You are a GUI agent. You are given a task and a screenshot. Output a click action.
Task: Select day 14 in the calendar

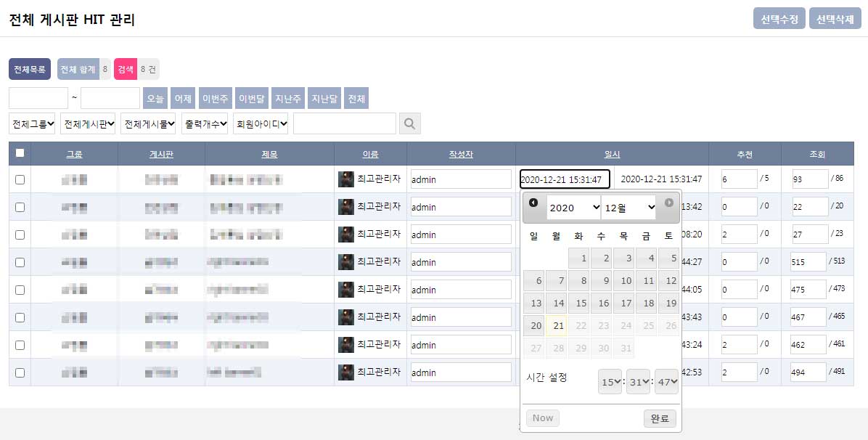coord(556,303)
